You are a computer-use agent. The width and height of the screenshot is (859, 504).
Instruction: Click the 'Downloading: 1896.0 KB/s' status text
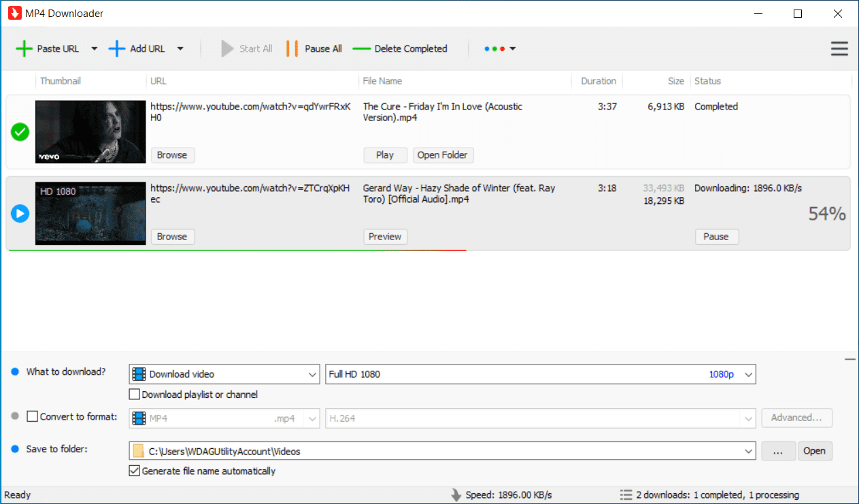(748, 188)
